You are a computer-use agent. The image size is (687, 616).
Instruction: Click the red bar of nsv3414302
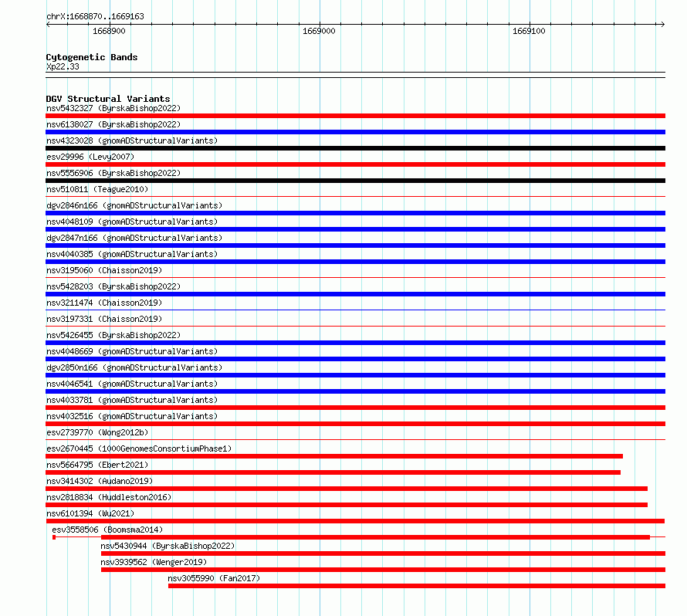347,489
